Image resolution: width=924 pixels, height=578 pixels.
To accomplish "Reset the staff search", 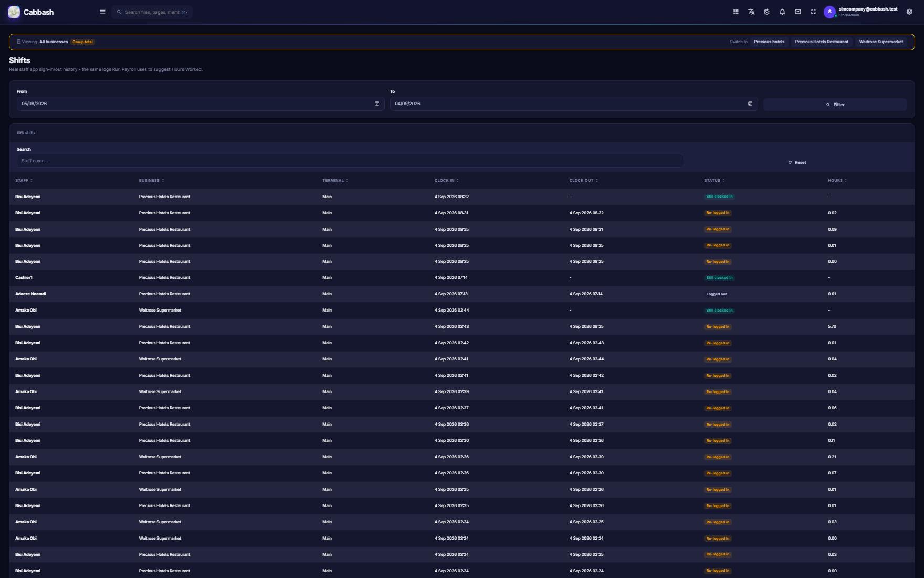I will pos(797,162).
